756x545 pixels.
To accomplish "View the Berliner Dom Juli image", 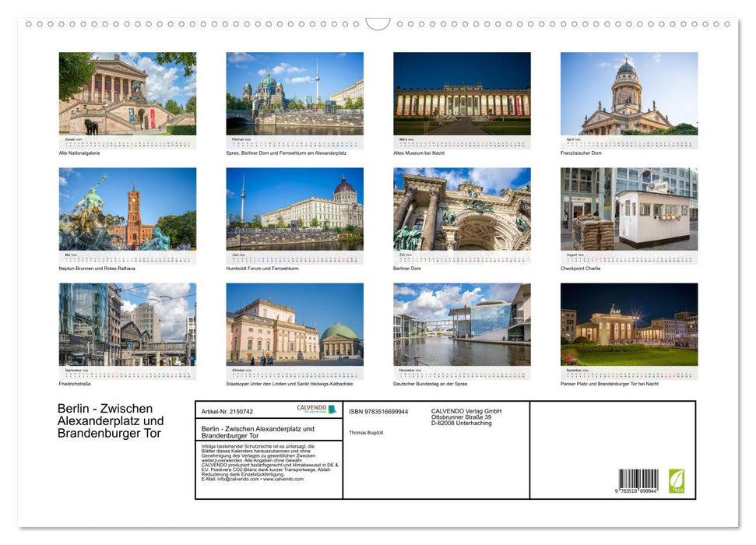I will [x=462, y=213].
